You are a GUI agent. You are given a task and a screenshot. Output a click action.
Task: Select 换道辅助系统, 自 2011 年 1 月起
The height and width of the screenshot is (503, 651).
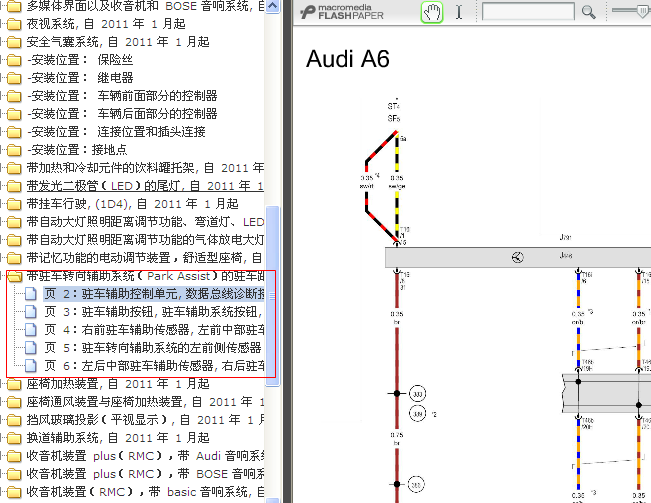pos(118,438)
